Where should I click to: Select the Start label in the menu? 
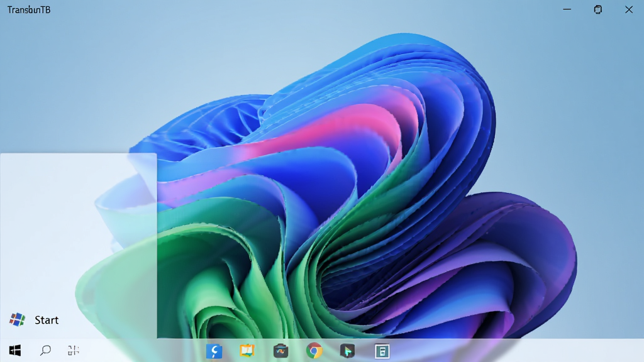(x=47, y=320)
